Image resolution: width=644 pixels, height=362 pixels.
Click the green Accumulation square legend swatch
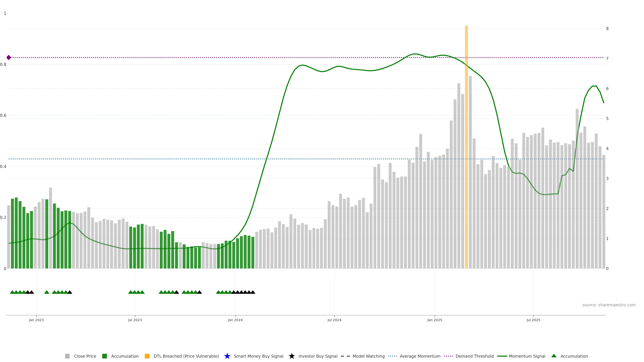pos(104,356)
